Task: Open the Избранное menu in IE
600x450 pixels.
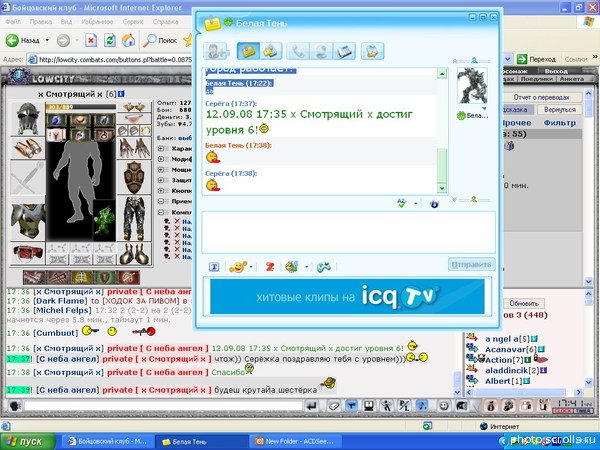Action: (97, 22)
